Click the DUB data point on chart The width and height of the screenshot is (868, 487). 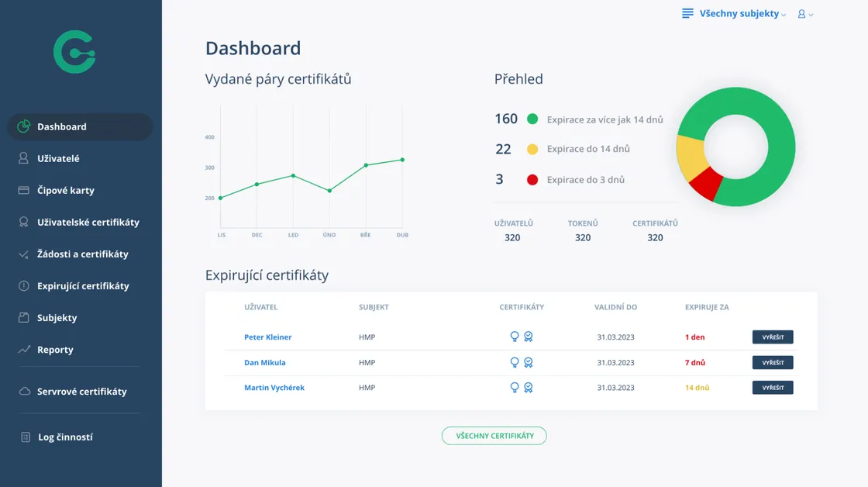pos(402,160)
